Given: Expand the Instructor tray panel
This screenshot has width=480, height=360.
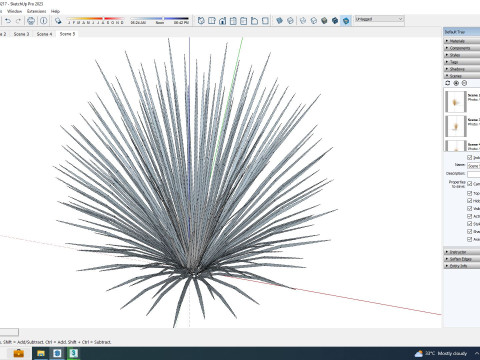Looking at the screenshot, I should tap(462, 252).
